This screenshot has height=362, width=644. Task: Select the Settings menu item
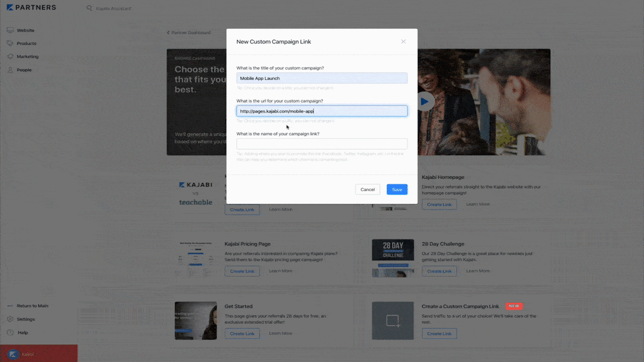pyautogui.click(x=26, y=319)
